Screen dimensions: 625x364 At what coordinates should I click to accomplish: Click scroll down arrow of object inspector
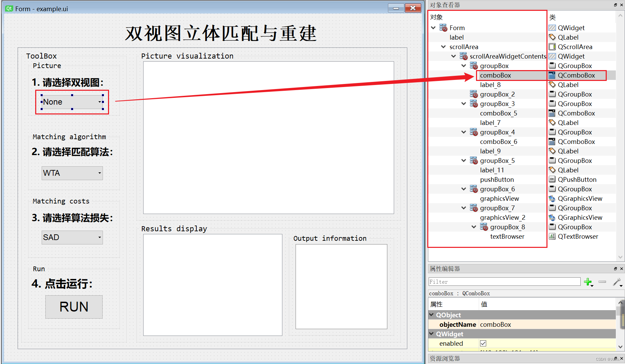[620, 257]
